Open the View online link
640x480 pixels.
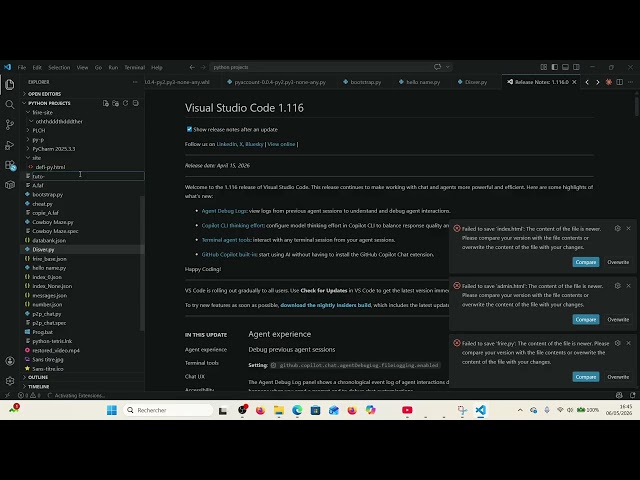coord(281,144)
